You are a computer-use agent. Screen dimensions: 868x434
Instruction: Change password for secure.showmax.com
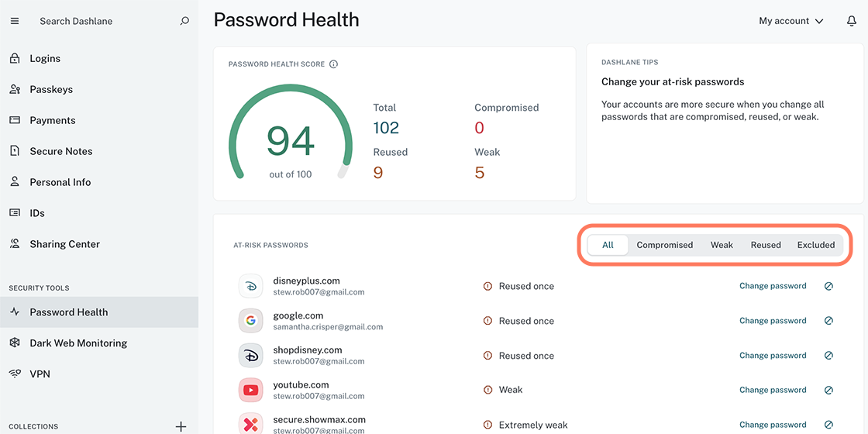point(772,425)
